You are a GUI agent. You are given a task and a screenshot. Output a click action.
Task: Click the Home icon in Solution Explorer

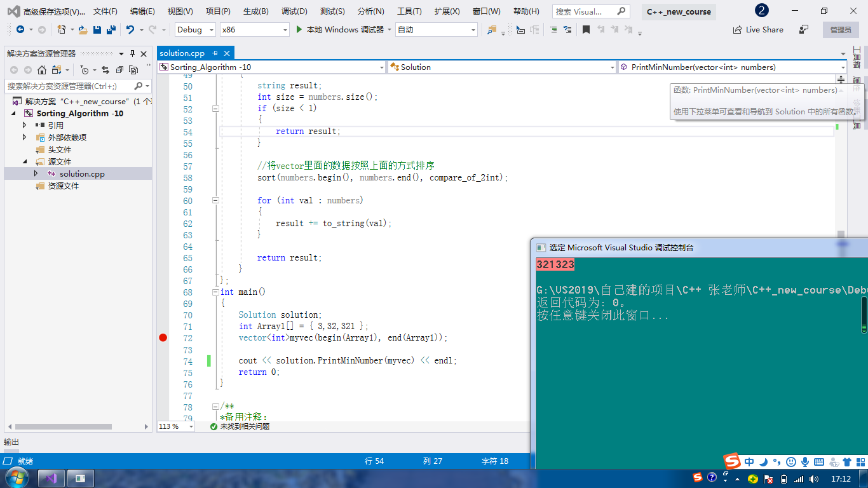[41, 70]
